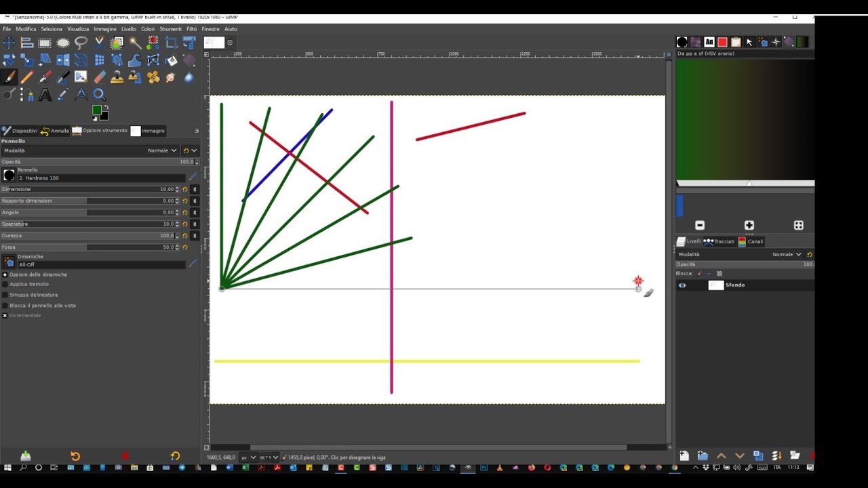Select the Rectangle Select tool

[x=45, y=43]
